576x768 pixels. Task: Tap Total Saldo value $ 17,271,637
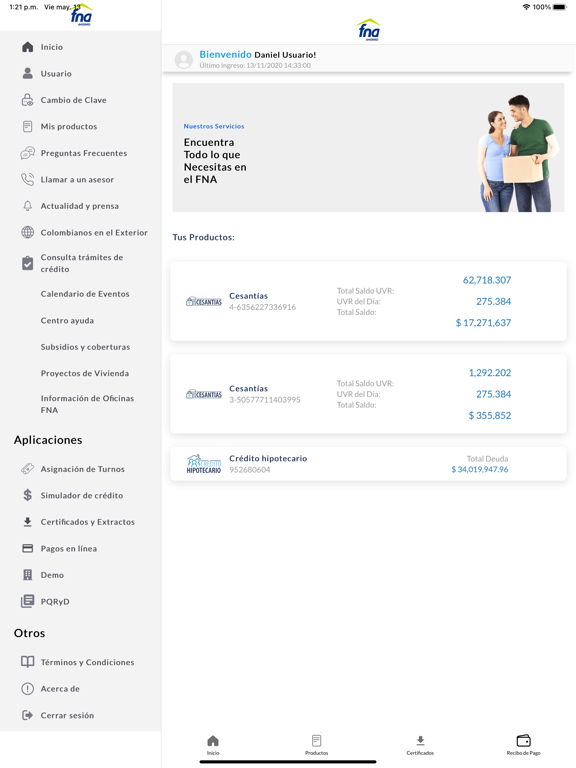(483, 323)
